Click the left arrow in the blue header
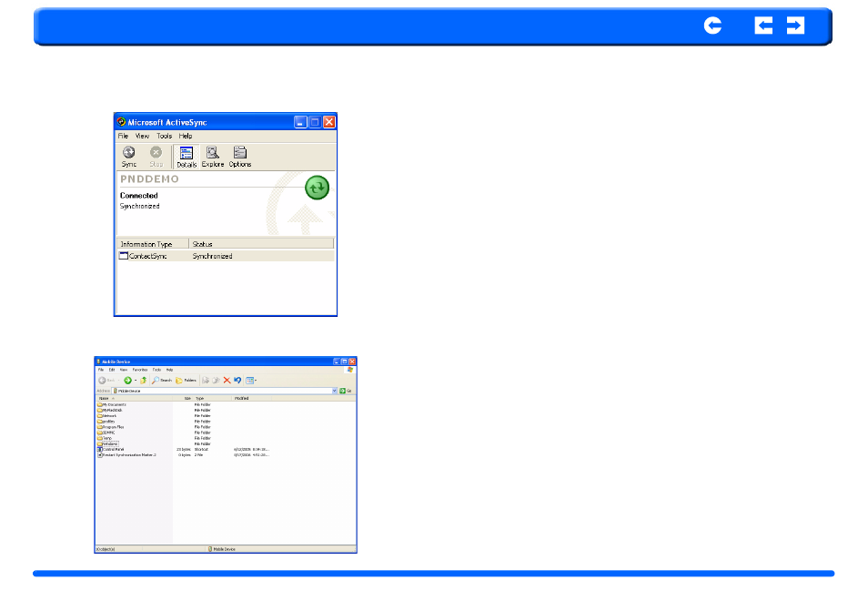 (763, 25)
